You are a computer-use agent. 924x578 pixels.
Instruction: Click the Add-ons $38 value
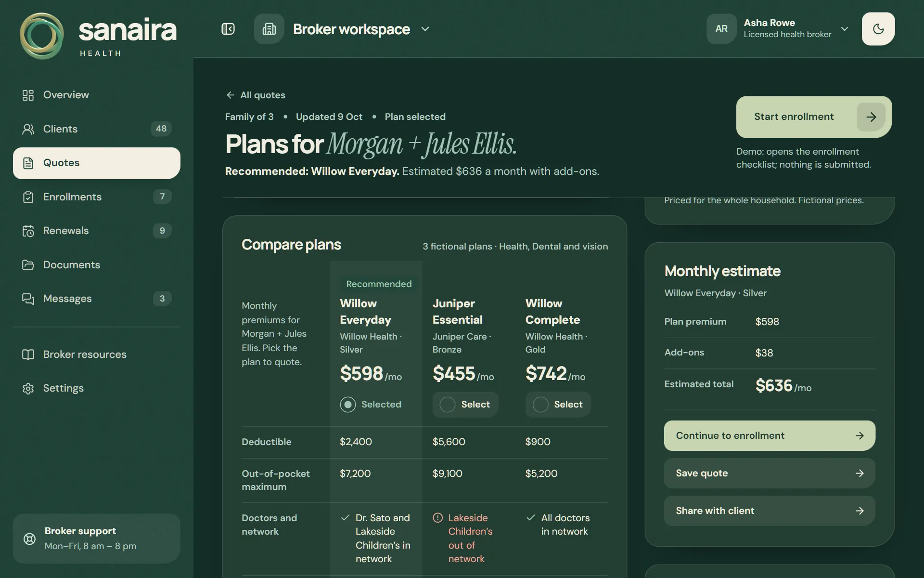[764, 353]
